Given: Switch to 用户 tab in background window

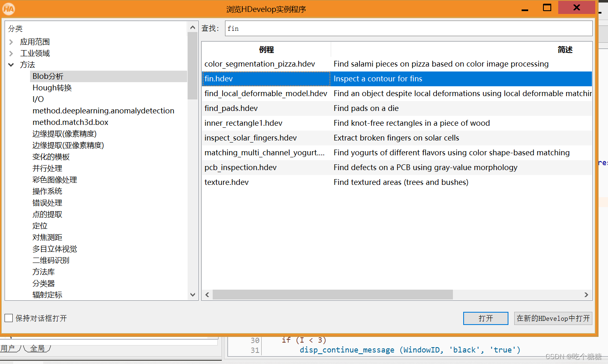Looking at the screenshot, I should 7,348.
